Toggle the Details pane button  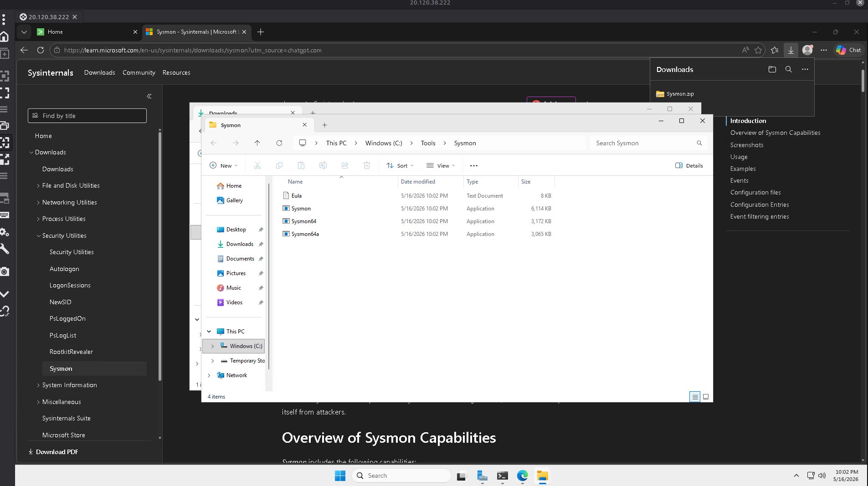[689, 166]
